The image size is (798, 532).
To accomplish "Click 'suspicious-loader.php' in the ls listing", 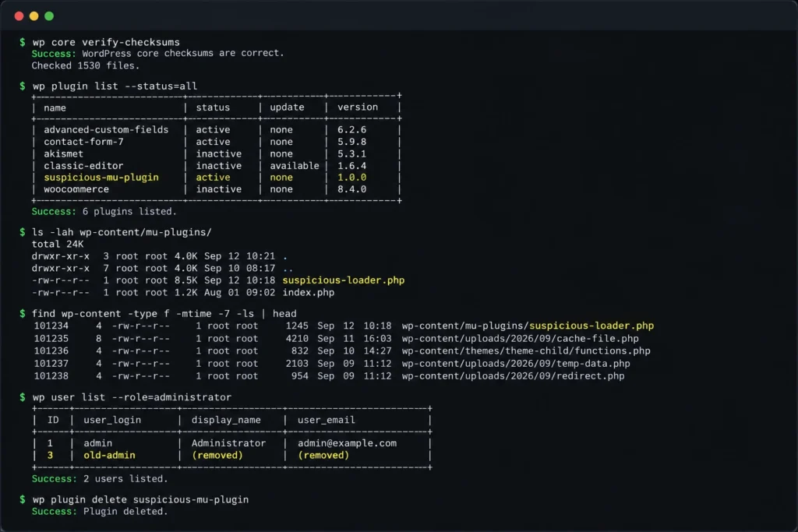I will (x=344, y=280).
